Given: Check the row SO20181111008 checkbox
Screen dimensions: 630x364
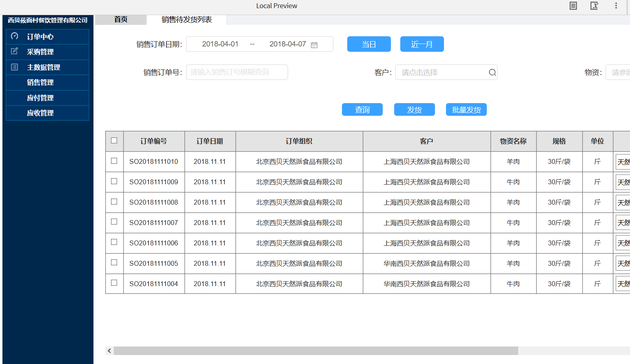Looking at the screenshot, I should (114, 202).
